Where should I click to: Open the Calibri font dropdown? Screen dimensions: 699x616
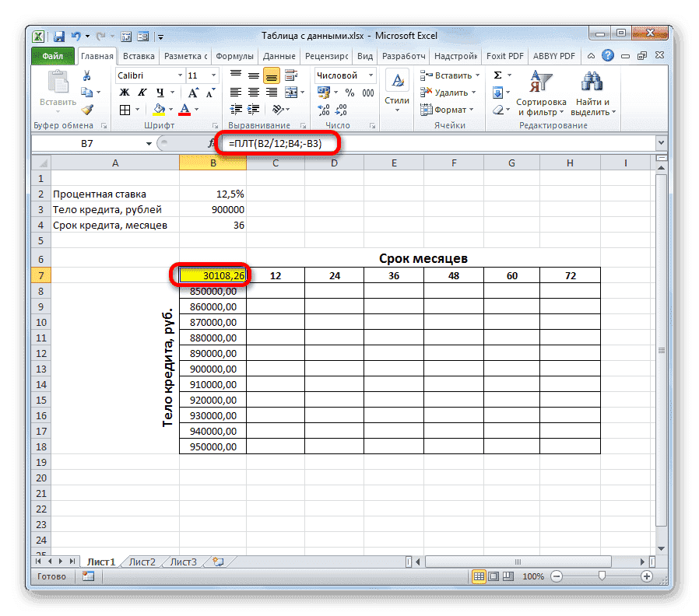(x=178, y=75)
